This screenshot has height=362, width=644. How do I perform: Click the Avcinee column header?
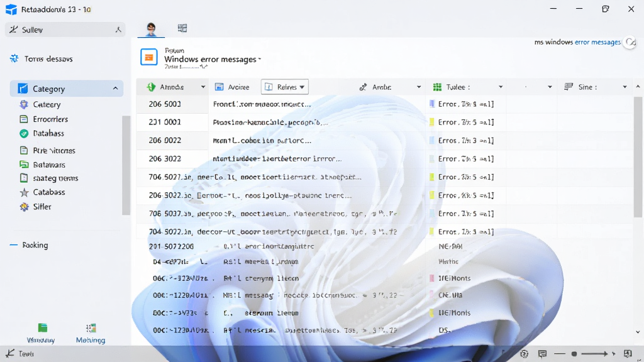coord(233,87)
